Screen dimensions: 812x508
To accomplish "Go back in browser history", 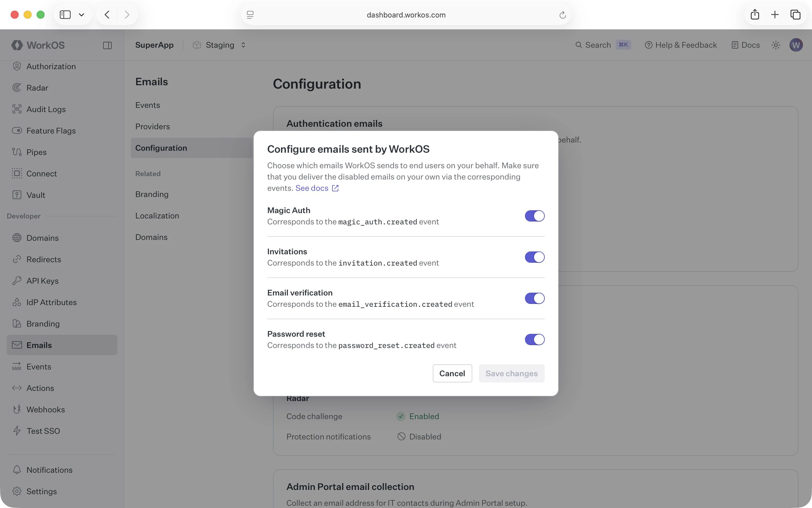I will [x=107, y=15].
